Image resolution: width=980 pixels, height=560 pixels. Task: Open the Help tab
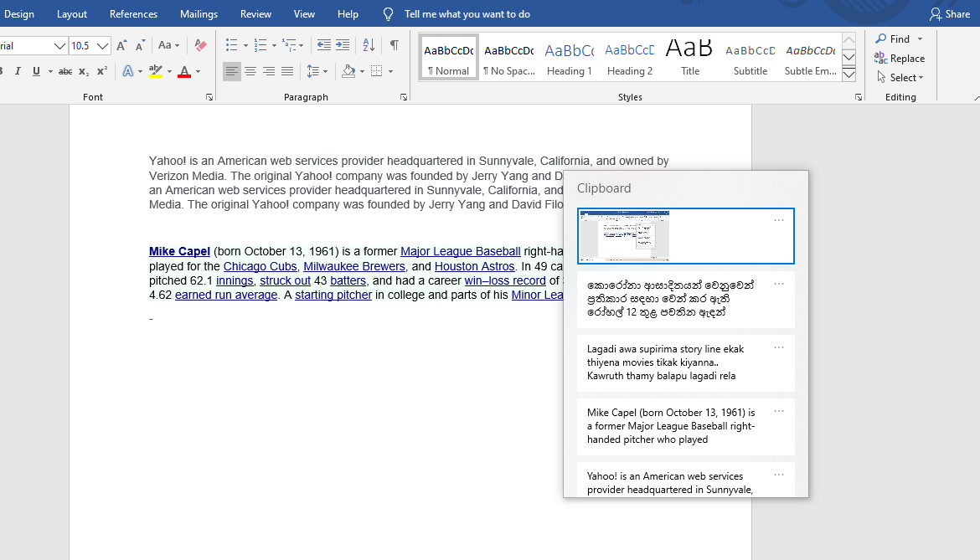click(x=348, y=13)
